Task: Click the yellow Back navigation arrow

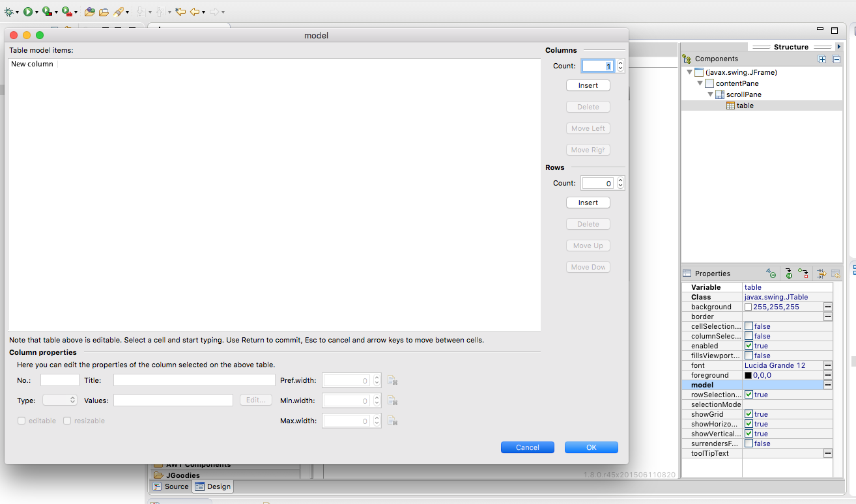Action: [x=194, y=12]
